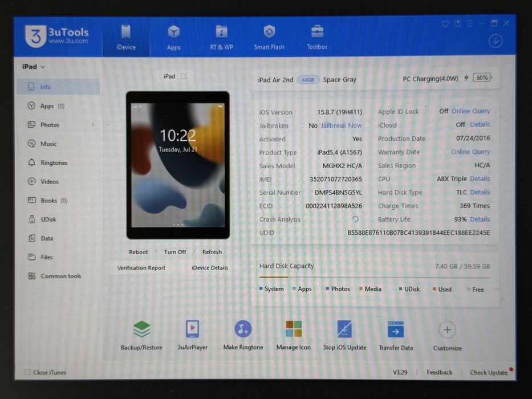Open the Toolbox tab
Image resolution: width=532 pixels, height=399 pixels.
tap(317, 38)
